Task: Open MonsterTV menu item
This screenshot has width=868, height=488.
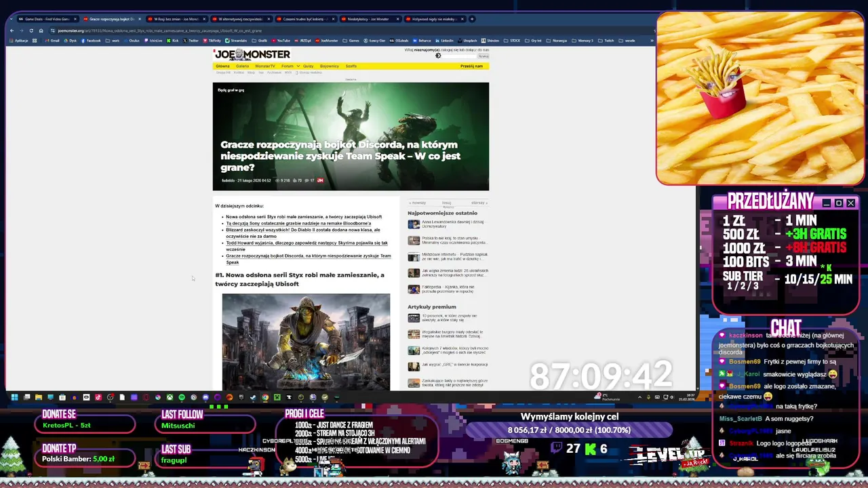Action: pos(265,66)
